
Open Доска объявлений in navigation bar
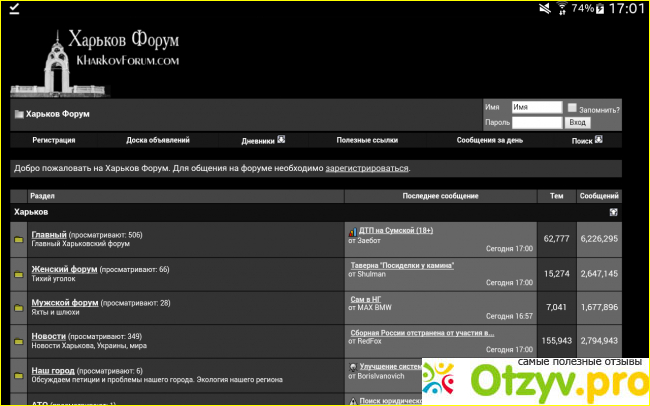(158, 141)
